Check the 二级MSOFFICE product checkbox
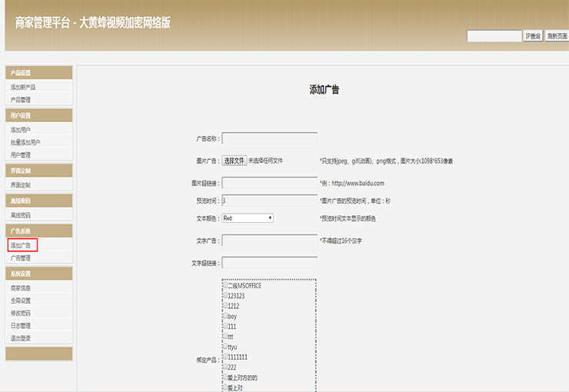 click(x=225, y=286)
